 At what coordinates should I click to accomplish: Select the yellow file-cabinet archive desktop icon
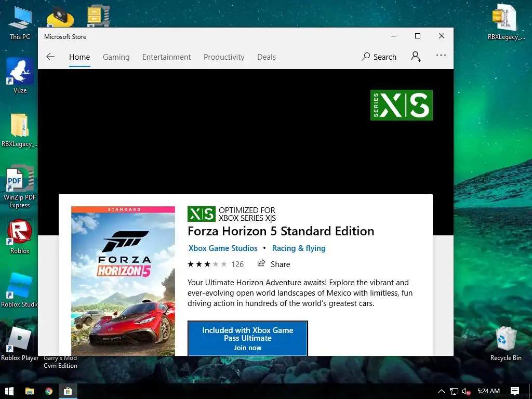click(x=98, y=16)
